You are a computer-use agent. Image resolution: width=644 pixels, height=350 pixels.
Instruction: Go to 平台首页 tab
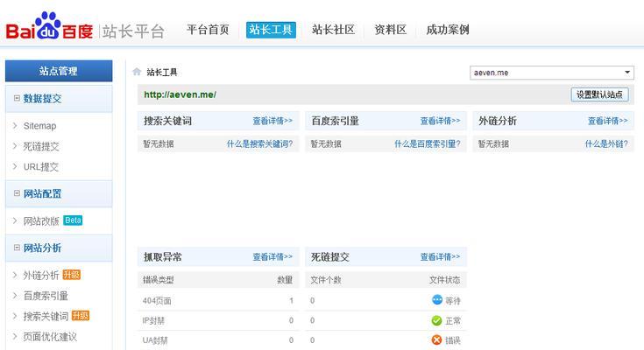[x=208, y=30]
